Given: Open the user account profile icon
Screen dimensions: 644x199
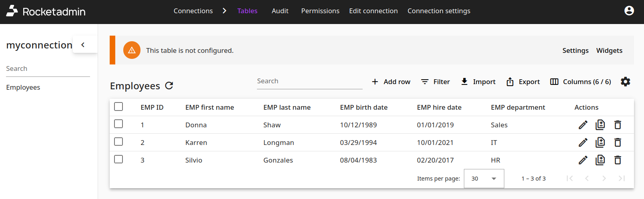Looking at the screenshot, I should pyautogui.click(x=629, y=11).
